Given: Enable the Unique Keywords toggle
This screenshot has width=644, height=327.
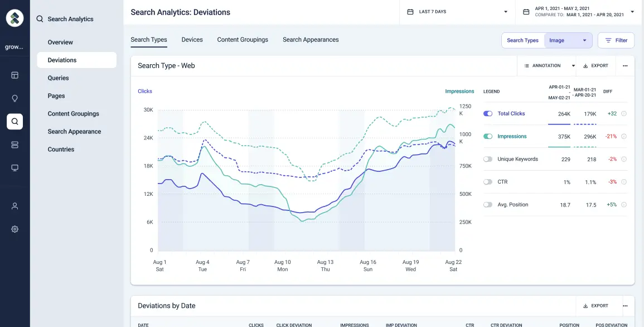Looking at the screenshot, I should pyautogui.click(x=488, y=159).
